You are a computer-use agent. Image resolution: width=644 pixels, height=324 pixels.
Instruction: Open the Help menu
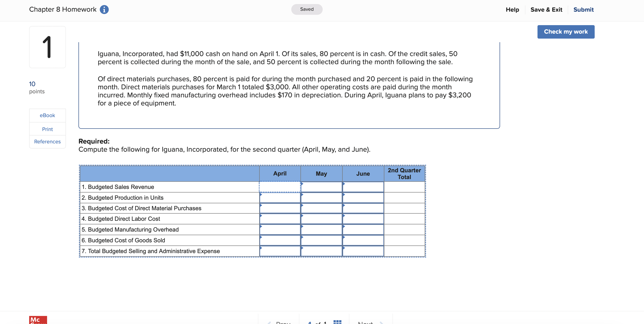[512, 9]
